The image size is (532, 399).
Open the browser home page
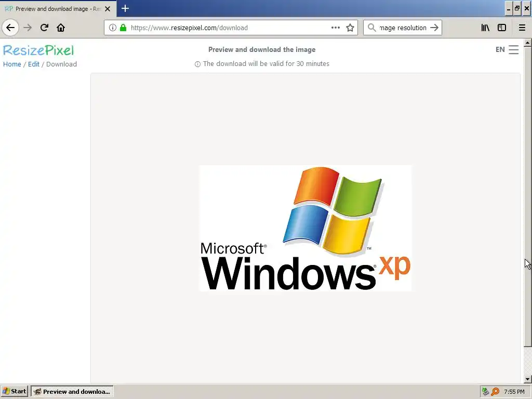tap(61, 28)
